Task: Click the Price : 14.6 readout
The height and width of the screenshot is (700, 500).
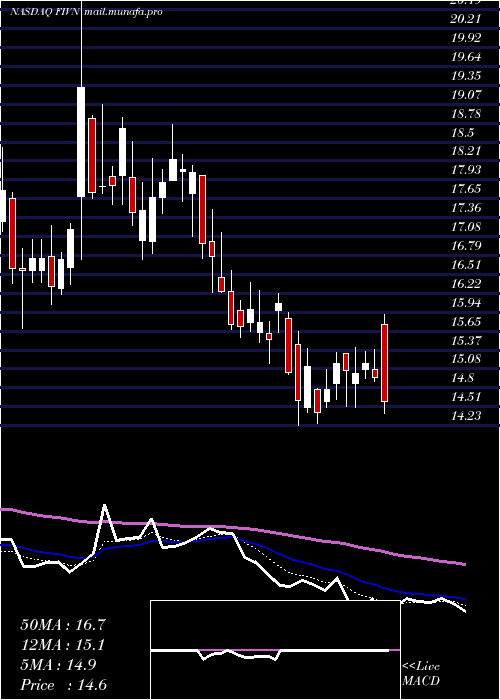Action: pyautogui.click(x=63, y=685)
